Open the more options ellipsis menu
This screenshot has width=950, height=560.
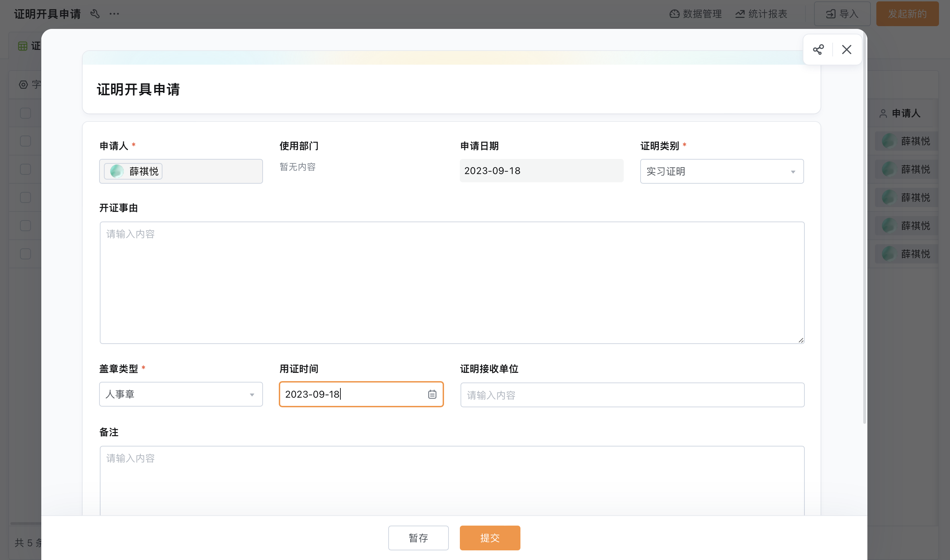pos(114,14)
